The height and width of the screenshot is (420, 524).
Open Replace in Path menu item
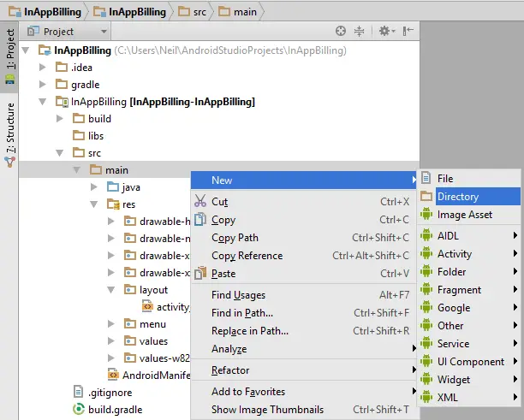click(303, 330)
